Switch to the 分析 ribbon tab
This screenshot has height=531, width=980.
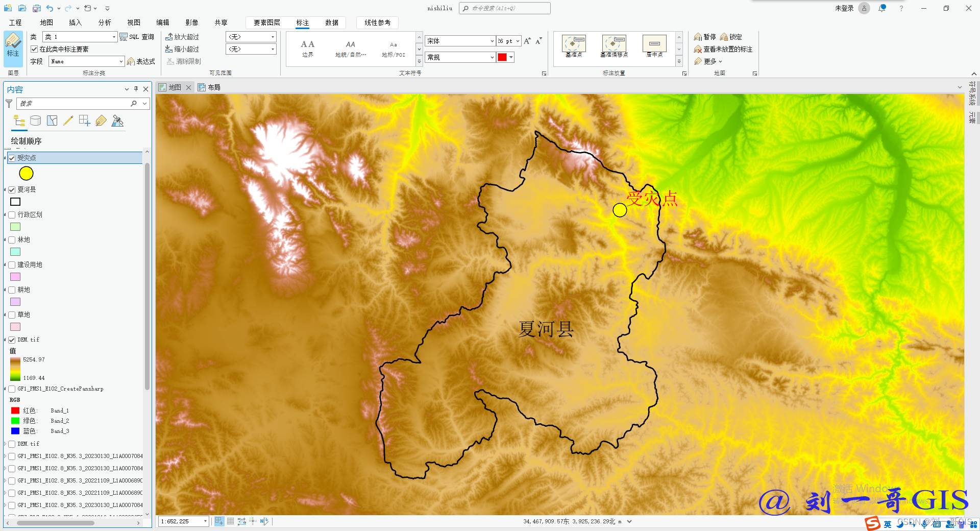pyautogui.click(x=105, y=22)
